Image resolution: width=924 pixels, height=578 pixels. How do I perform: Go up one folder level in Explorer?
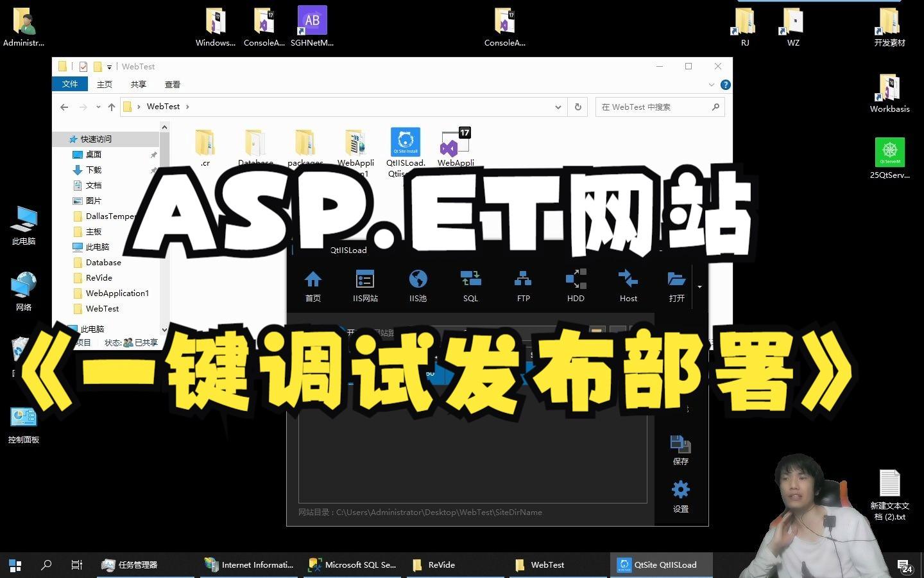tap(112, 107)
